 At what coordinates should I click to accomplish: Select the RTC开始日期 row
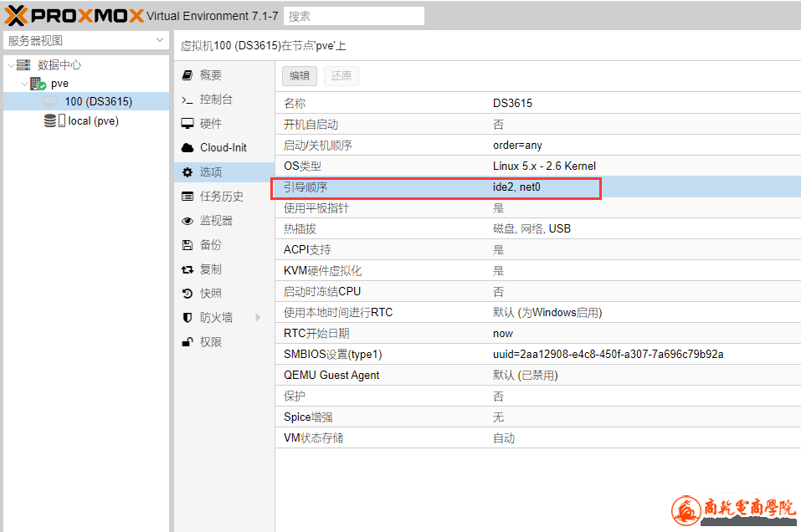tap(538, 334)
